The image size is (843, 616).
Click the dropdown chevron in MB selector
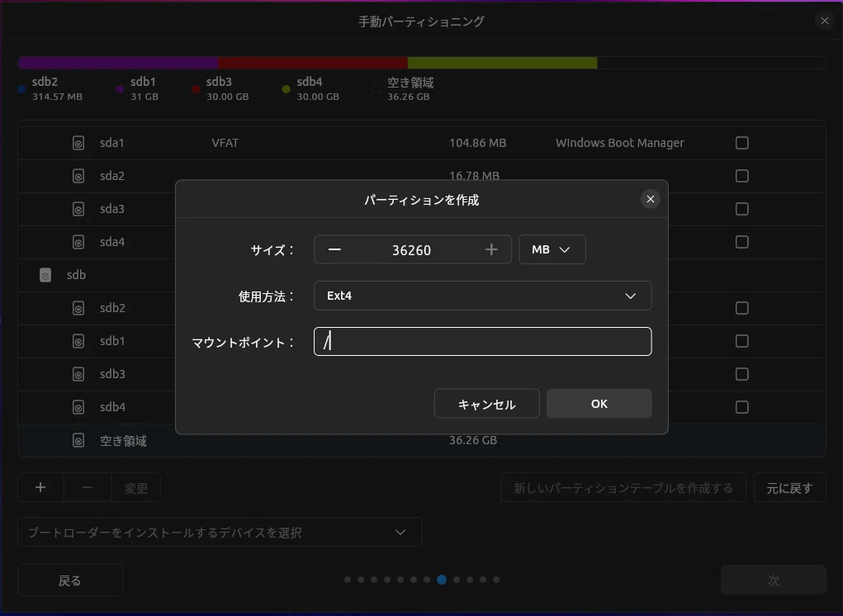point(564,249)
